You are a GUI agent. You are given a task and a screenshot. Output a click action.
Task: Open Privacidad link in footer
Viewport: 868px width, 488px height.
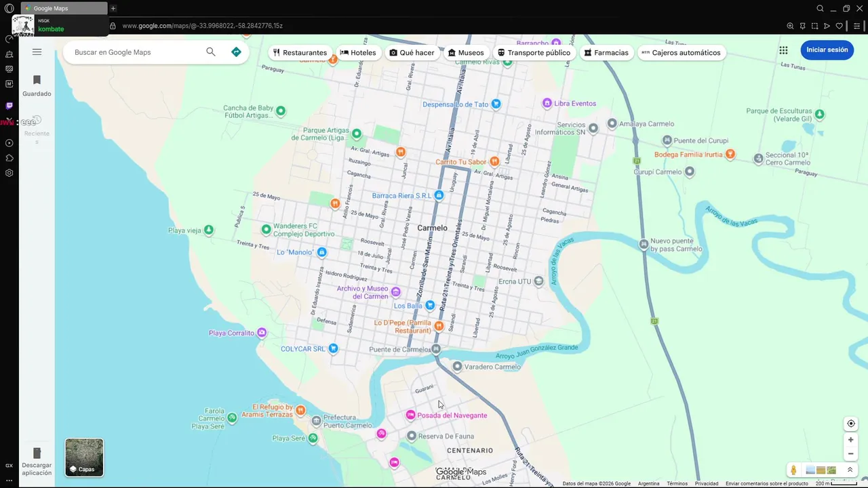[x=707, y=483]
